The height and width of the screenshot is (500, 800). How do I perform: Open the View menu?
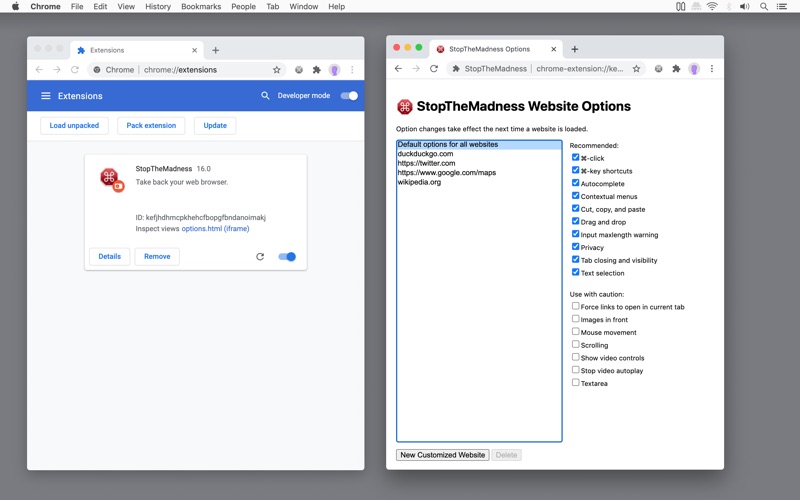point(126,7)
